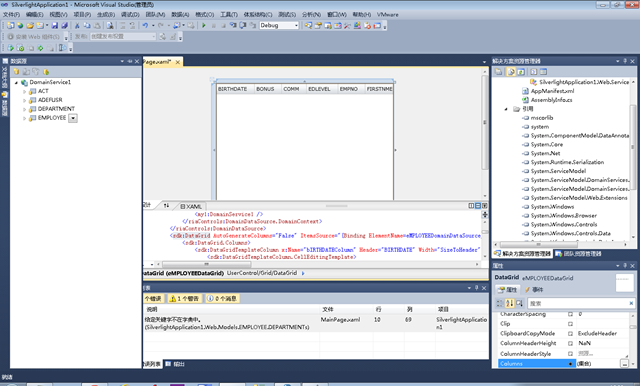The width and height of the screenshot is (640, 386).
Task: Open the VMware menu
Action: point(387,14)
